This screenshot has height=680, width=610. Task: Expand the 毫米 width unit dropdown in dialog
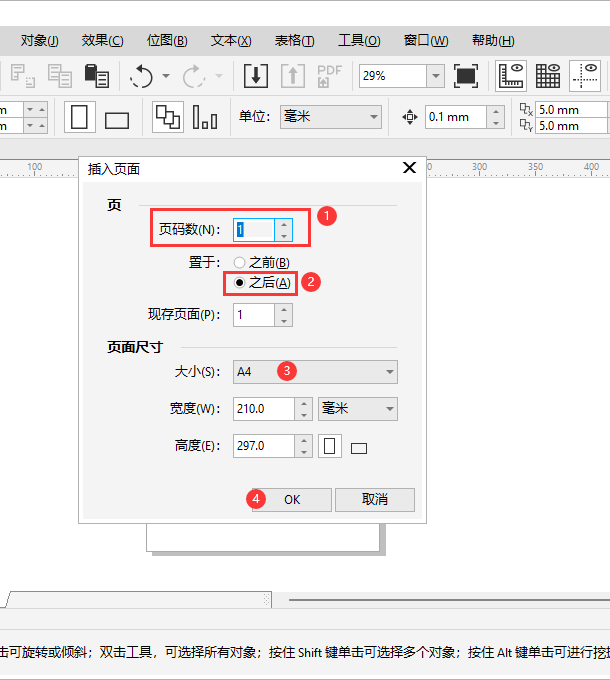(357, 409)
